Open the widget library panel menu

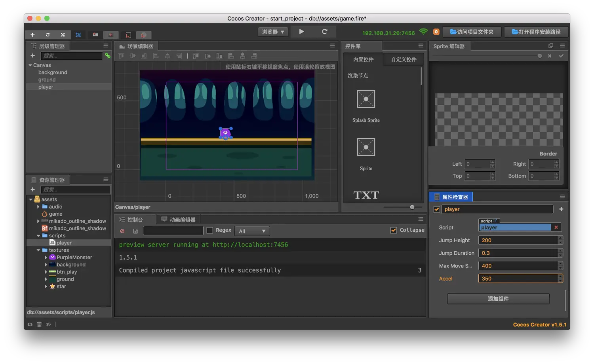pos(421,46)
